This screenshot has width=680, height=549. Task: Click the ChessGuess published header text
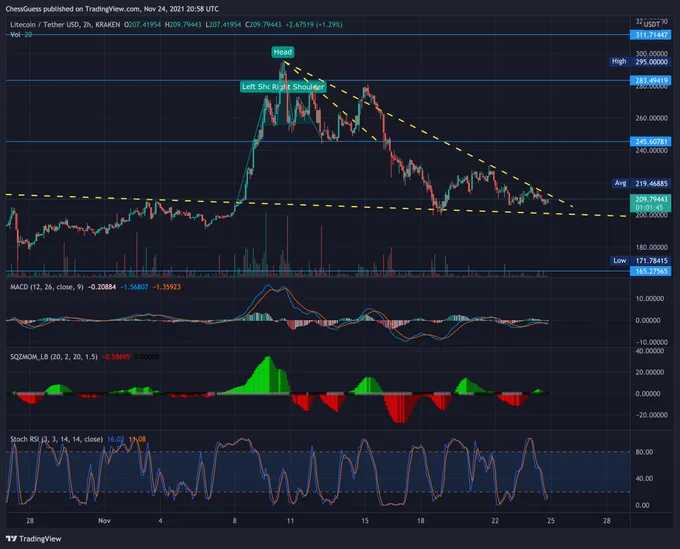tap(112, 9)
